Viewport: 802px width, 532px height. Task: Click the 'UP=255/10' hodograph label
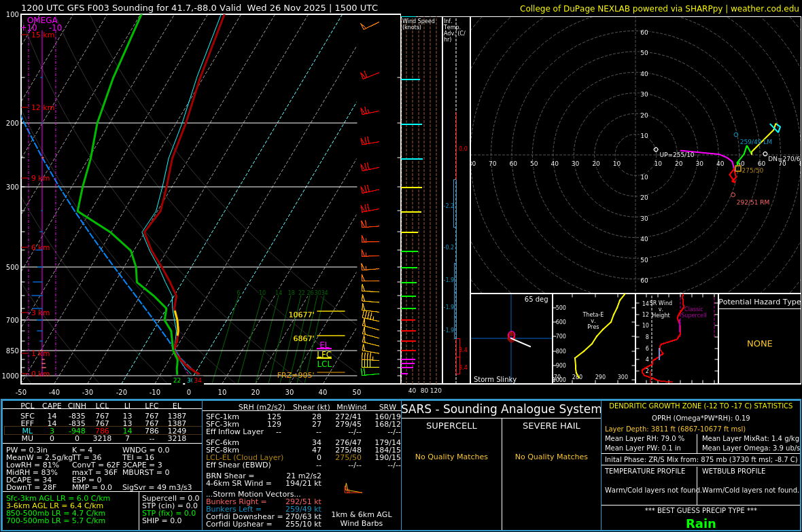coord(677,155)
